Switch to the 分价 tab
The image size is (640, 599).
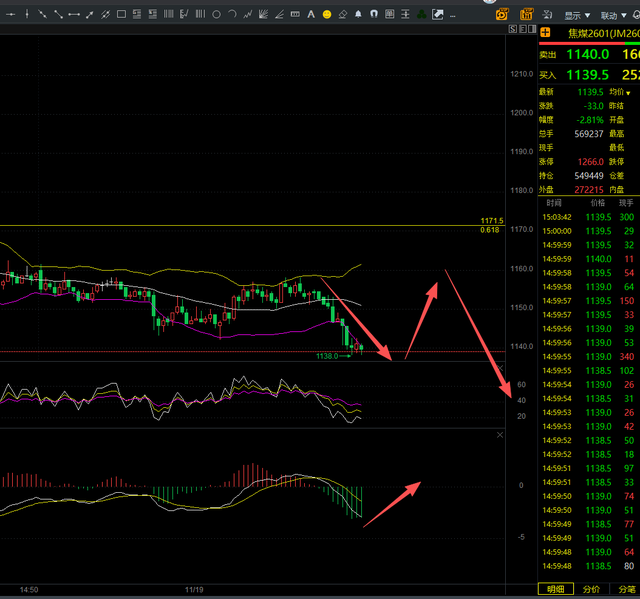(x=591, y=589)
